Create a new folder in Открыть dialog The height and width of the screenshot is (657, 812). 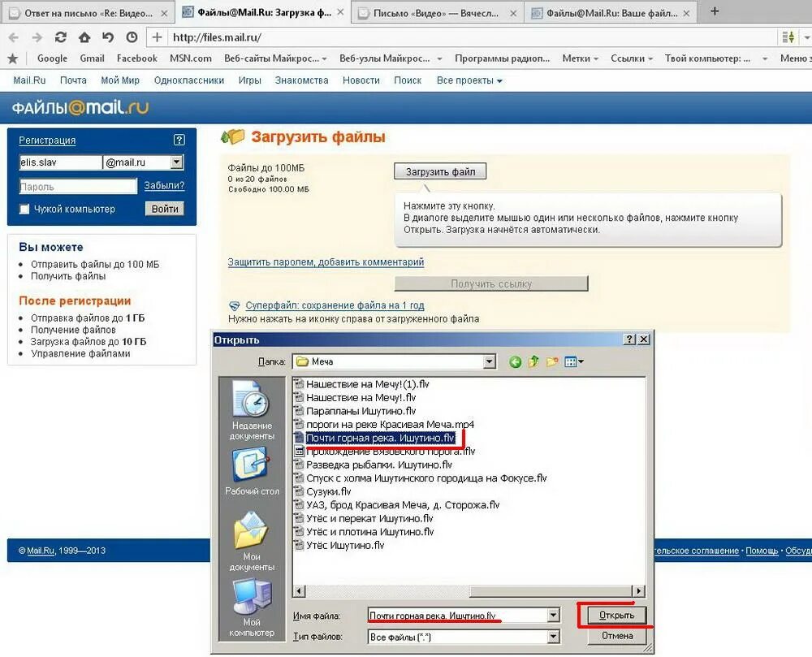click(x=552, y=362)
